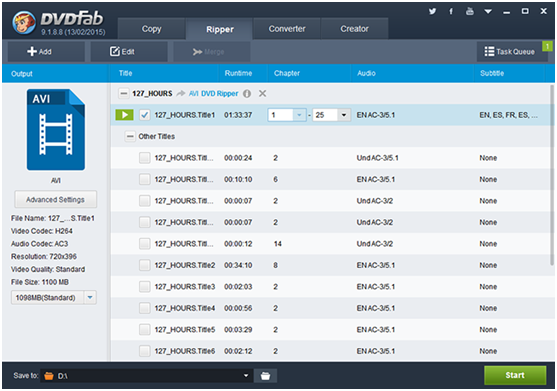Click the Edit button
557x391 pixels.
(x=129, y=51)
